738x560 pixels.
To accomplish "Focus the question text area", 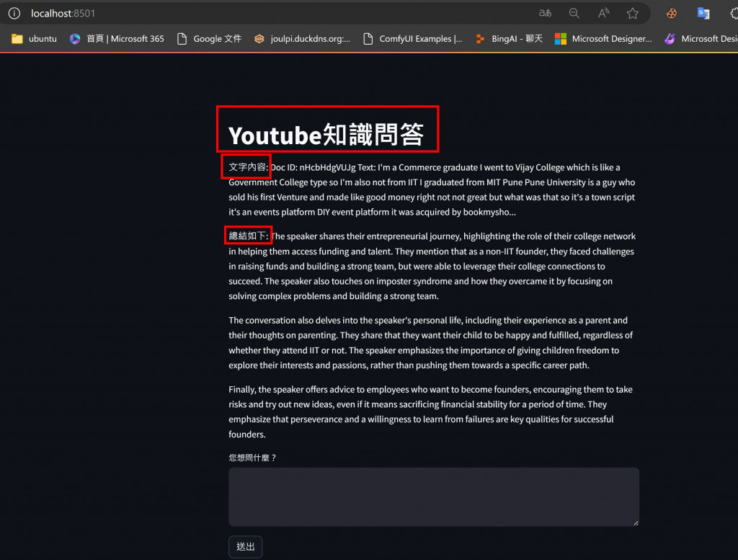I will point(433,497).
